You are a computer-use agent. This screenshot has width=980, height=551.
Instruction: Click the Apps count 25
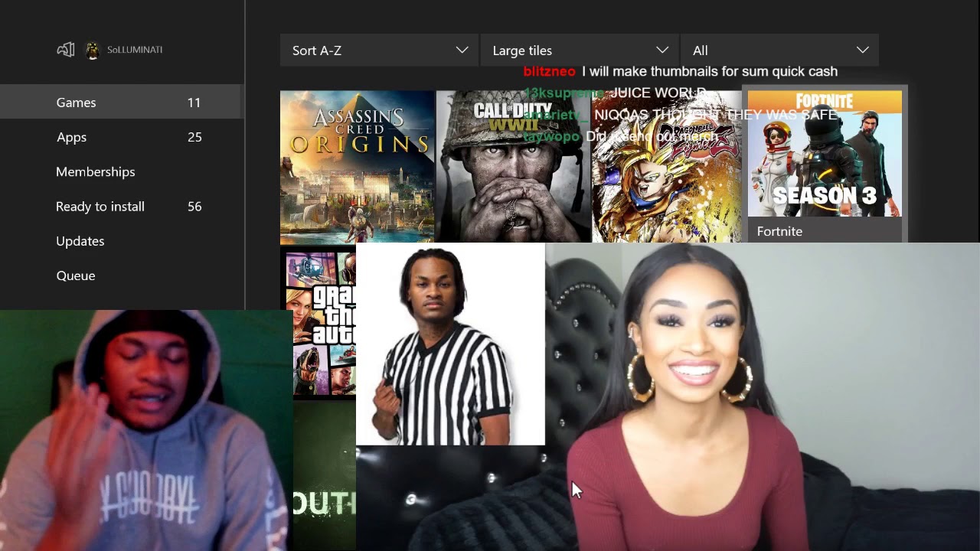click(194, 137)
